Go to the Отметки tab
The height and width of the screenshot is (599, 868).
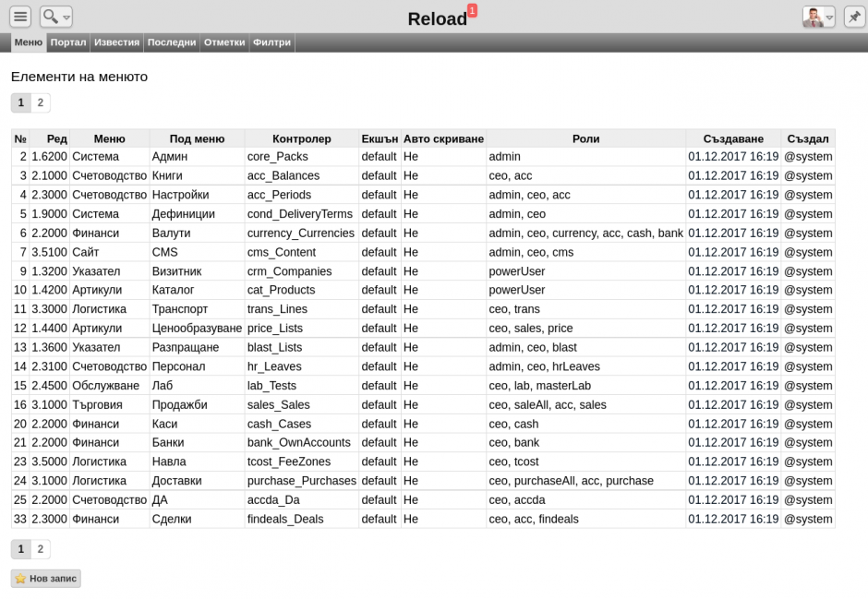pyautogui.click(x=224, y=42)
